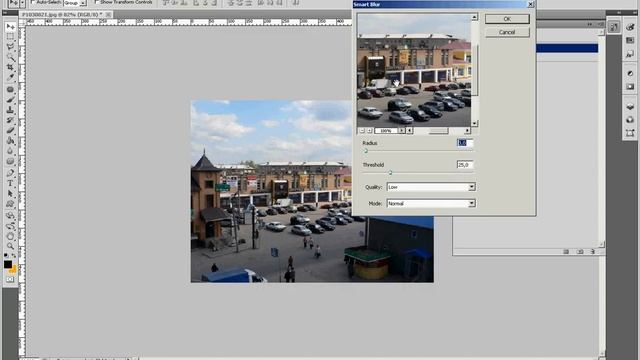640x360 pixels.
Task: Select the Custom Shape tool
Action: coord(10,204)
